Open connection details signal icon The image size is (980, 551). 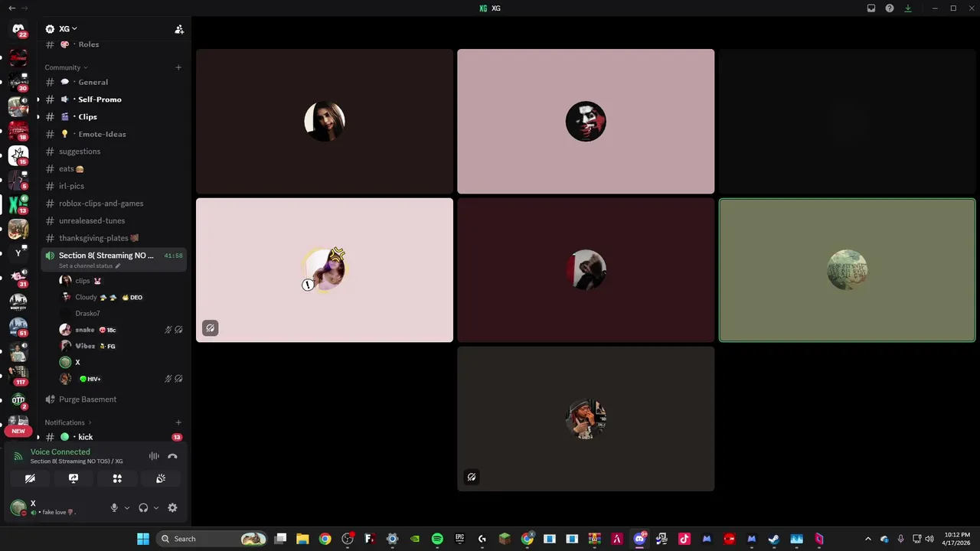[x=18, y=456]
